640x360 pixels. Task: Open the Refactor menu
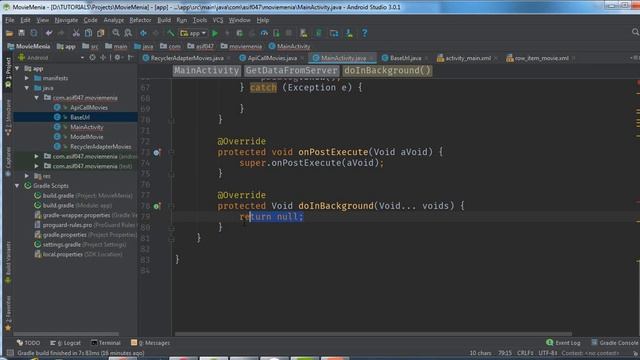(x=140, y=20)
